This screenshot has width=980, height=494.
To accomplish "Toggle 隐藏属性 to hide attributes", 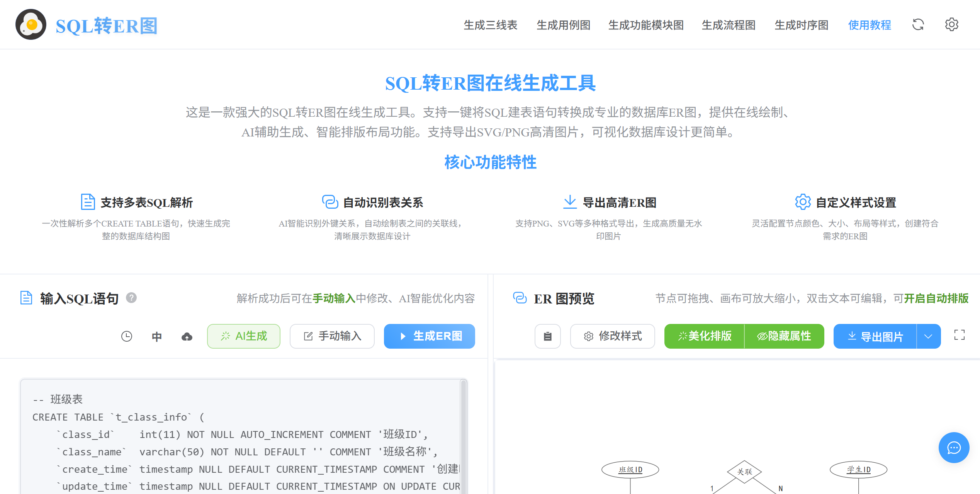I will click(x=784, y=336).
